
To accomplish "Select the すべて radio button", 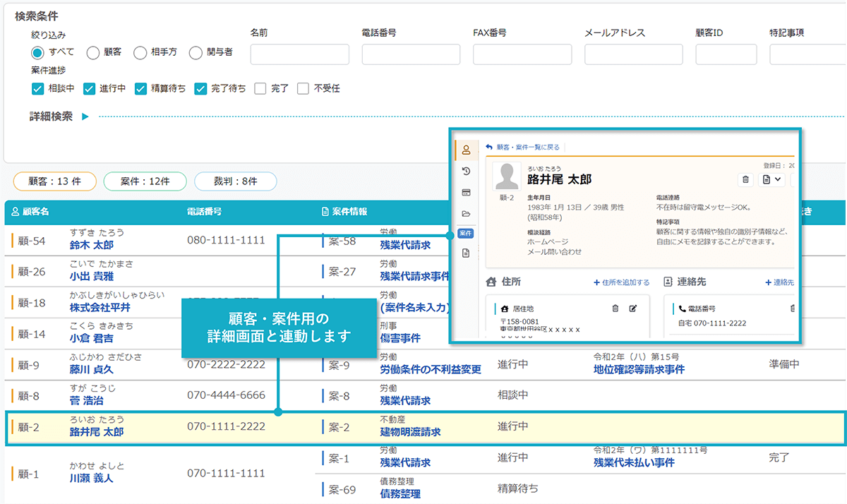I will coord(38,52).
